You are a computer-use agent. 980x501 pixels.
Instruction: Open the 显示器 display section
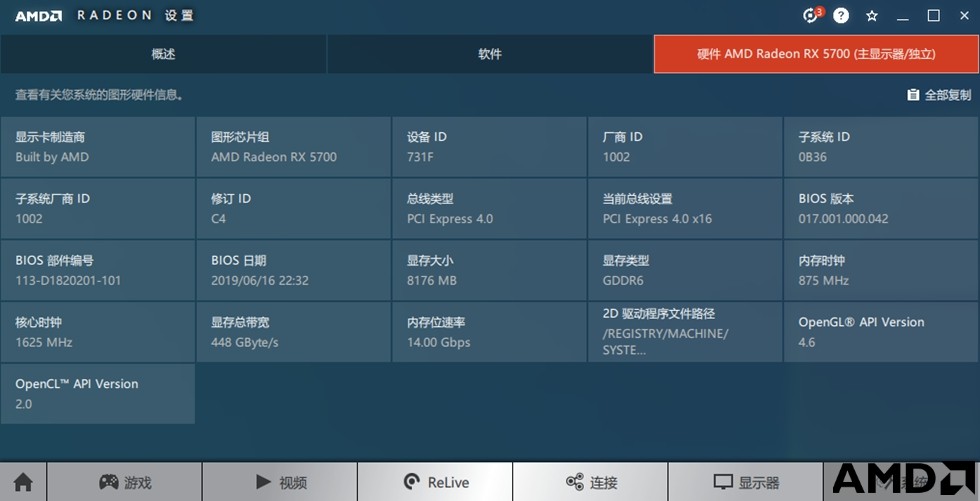(746, 482)
